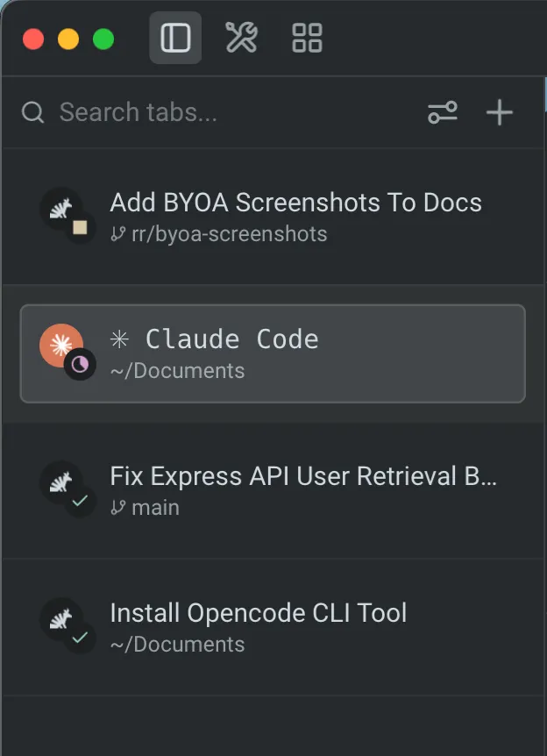Image resolution: width=547 pixels, height=756 pixels.
Task: Click the main branch label
Action: tap(156, 508)
